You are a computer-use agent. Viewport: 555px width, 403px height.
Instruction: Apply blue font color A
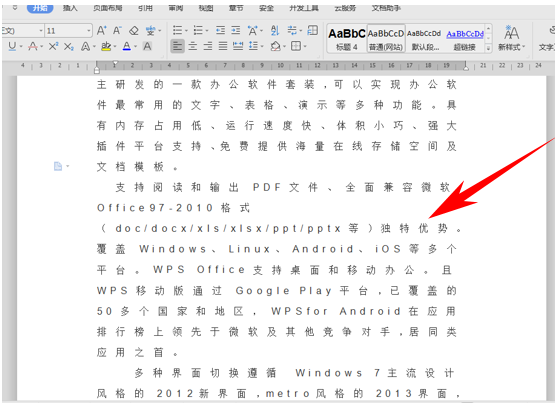pyautogui.click(x=127, y=46)
